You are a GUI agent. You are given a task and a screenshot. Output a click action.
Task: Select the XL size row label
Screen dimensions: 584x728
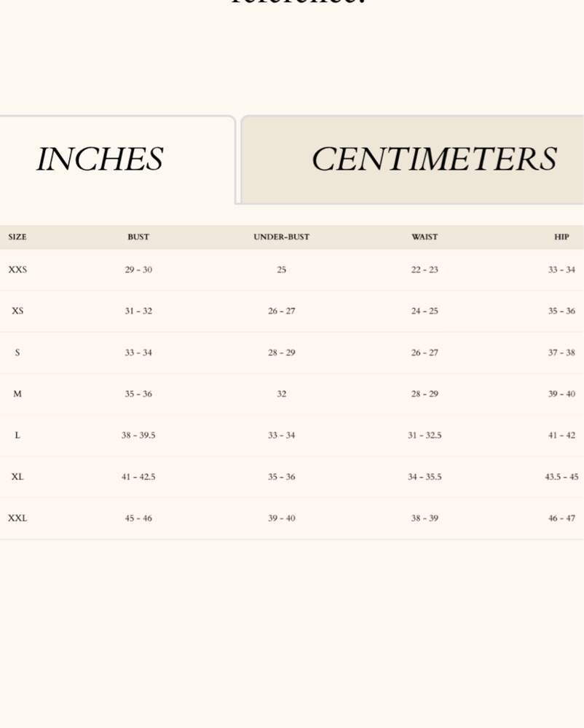click(x=17, y=477)
